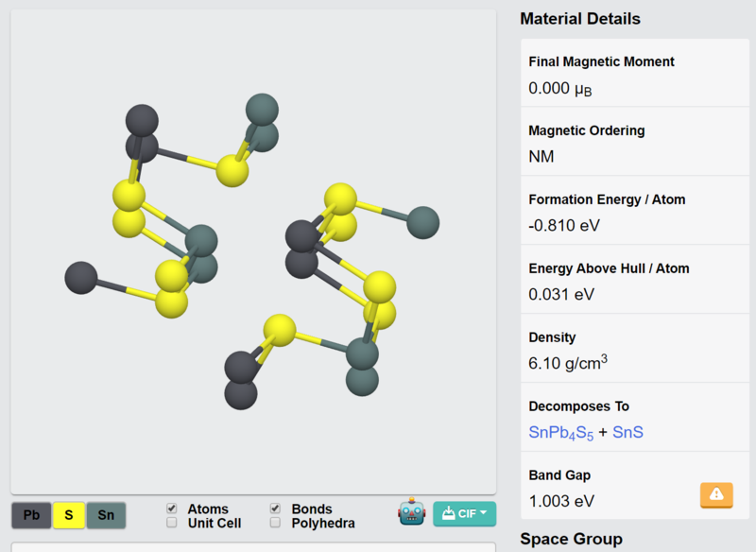Enable the Polyhedra checkbox
Image resolution: width=756 pixels, height=552 pixels.
pyautogui.click(x=275, y=523)
